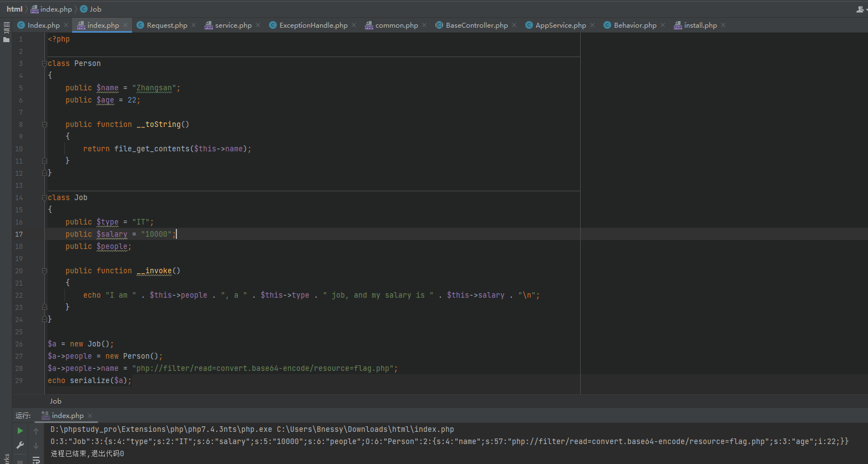
Task: Click fold end marker on line 11
Action: coord(44,161)
